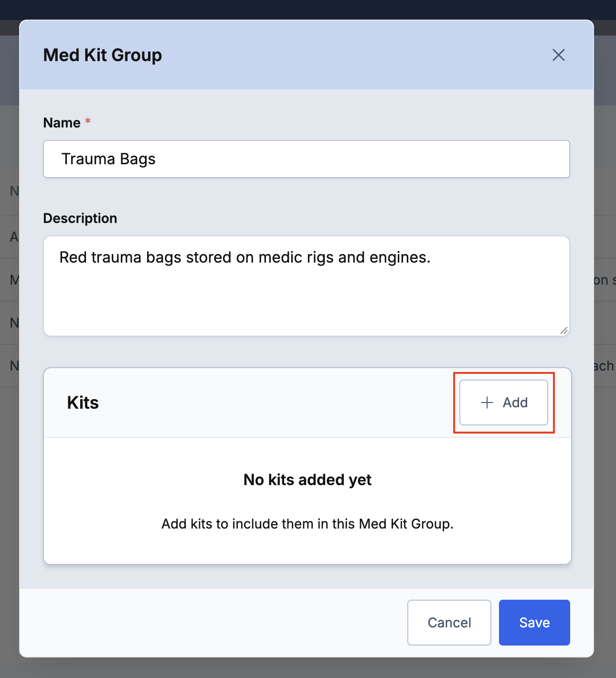Add a kit to the group
Image resolution: width=616 pixels, height=678 pixels.
pyautogui.click(x=504, y=403)
